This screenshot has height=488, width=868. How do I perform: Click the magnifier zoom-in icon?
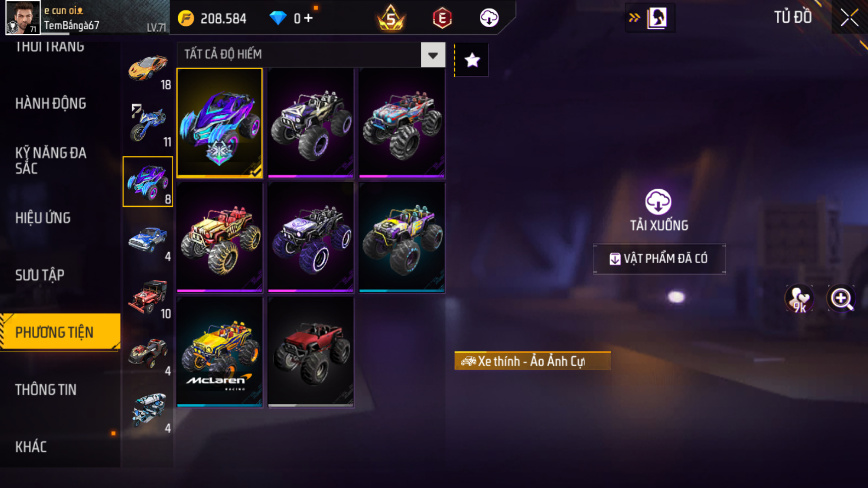coord(841,299)
